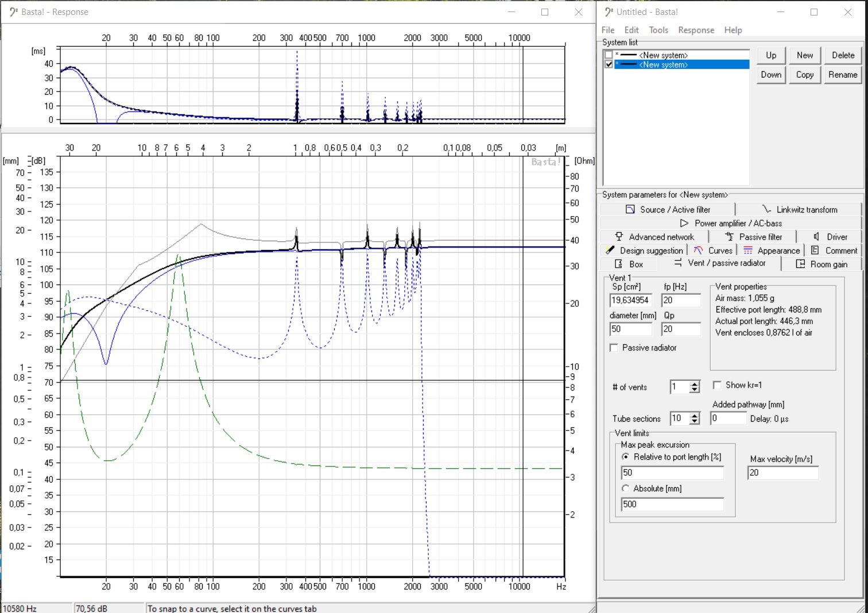Open the Room gain tab

coord(822,264)
